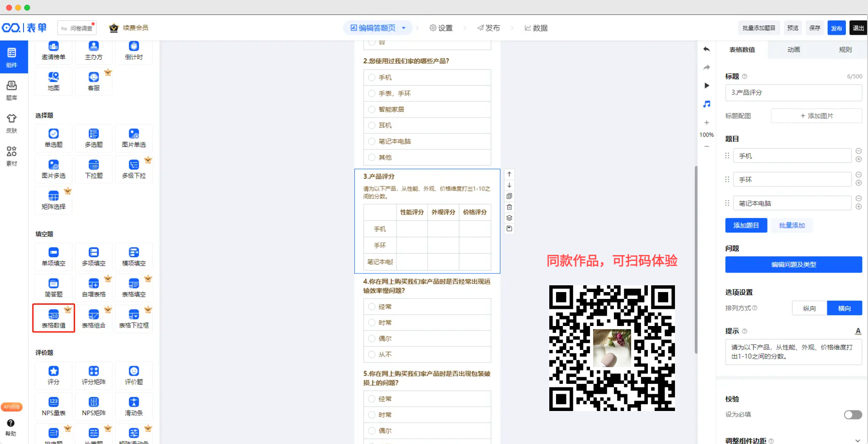Image resolution: width=868 pixels, height=444 pixels.
Task: Add the 主办方 component
Action: pos(94,51)
